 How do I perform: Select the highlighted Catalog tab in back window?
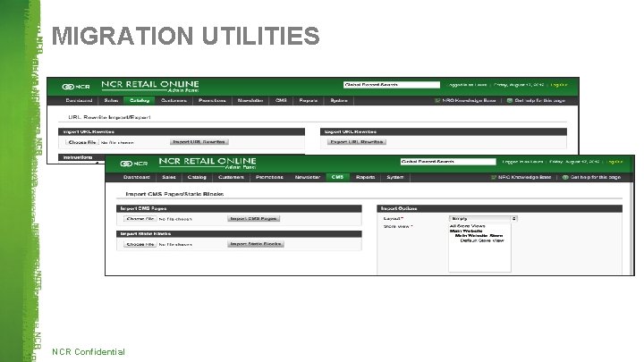coord(140,100)
